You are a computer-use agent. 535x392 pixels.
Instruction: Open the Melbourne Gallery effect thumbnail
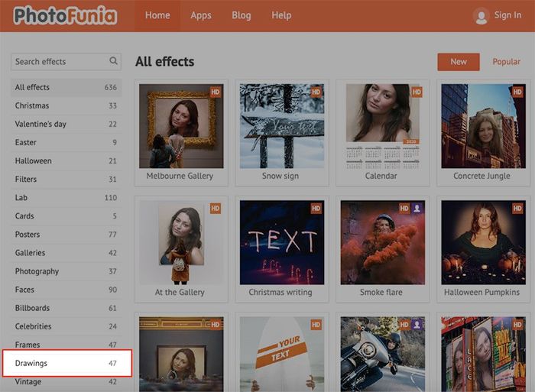point(181,126)
